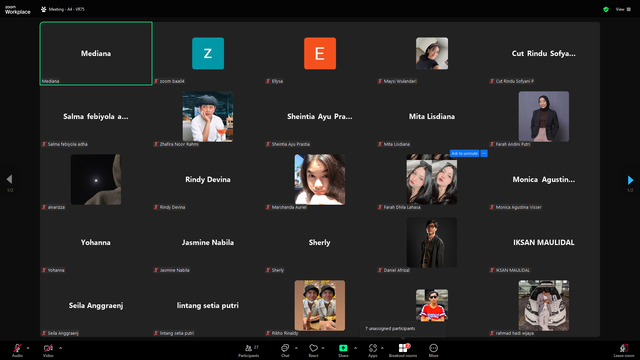The image size is (640, 360).
Task: Click the muted mic icon beside Mita Lisdiana's name
Action: (x=380, y=144)
